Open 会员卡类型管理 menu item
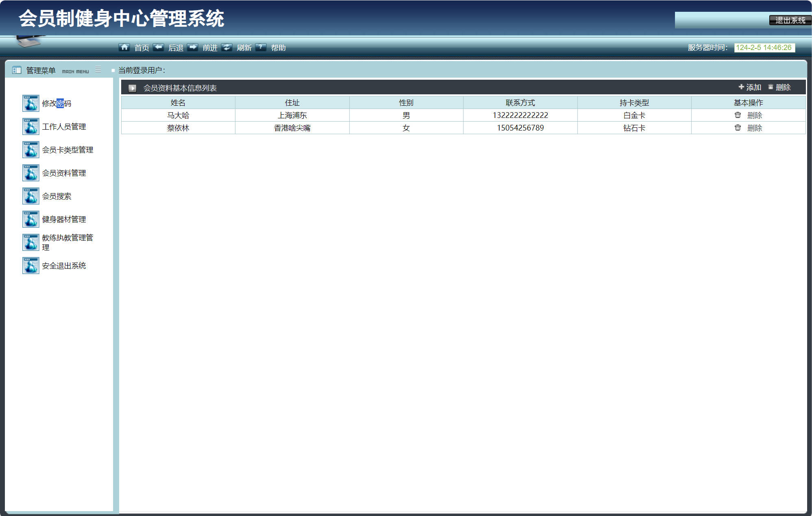Image resolution: width=812 pixels, height=516 pixels. pos(67,150)
